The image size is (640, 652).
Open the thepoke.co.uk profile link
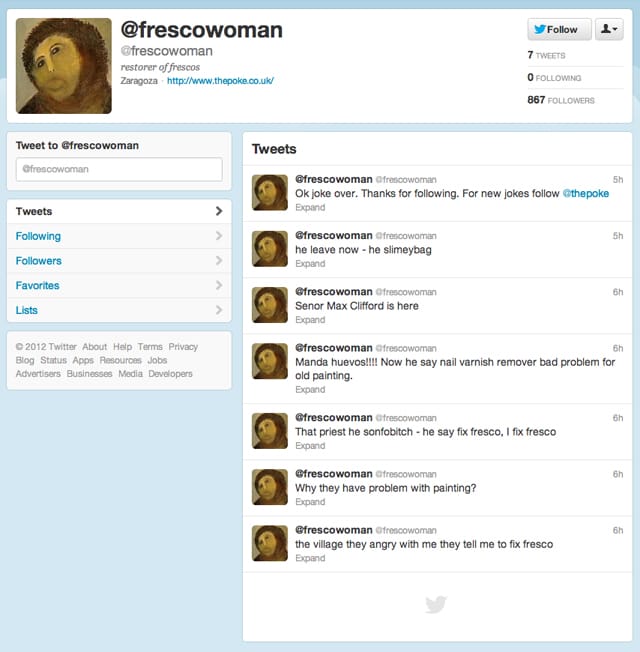point(220,81)
